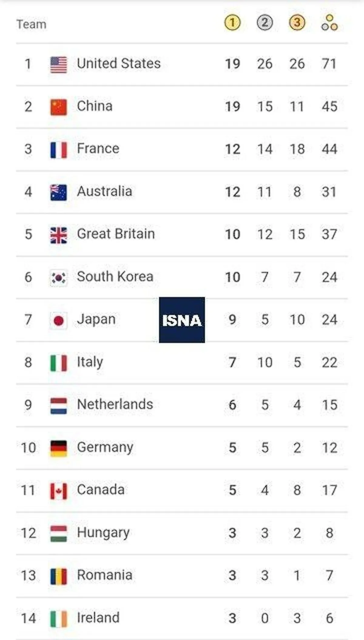Open the France team row
364x640 pixels.
pos(182,149)
